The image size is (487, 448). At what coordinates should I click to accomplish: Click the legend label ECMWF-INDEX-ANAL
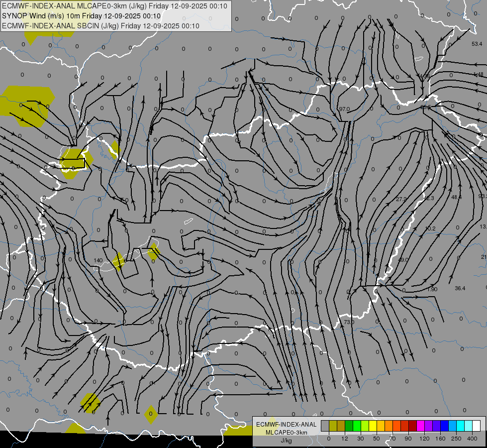point(287,425)
